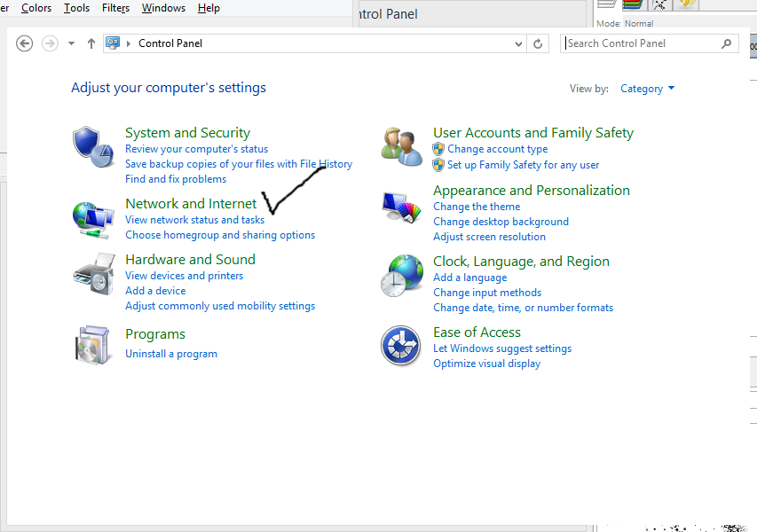Click the Network and Internet globe icon
Image resolution: width=757 pixels, height=532 pixels.
pyautogui.click(x=93, y=221)
